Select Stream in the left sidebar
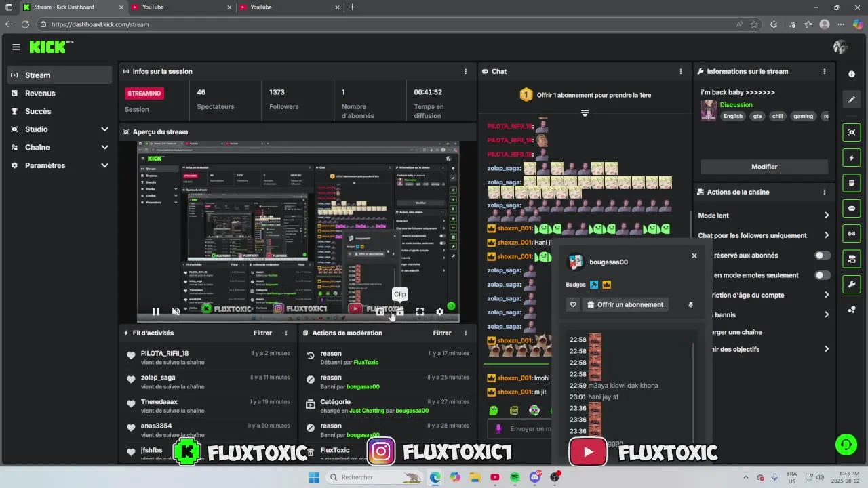The width and height of the screenshot is (868, 488). point(60,75)
